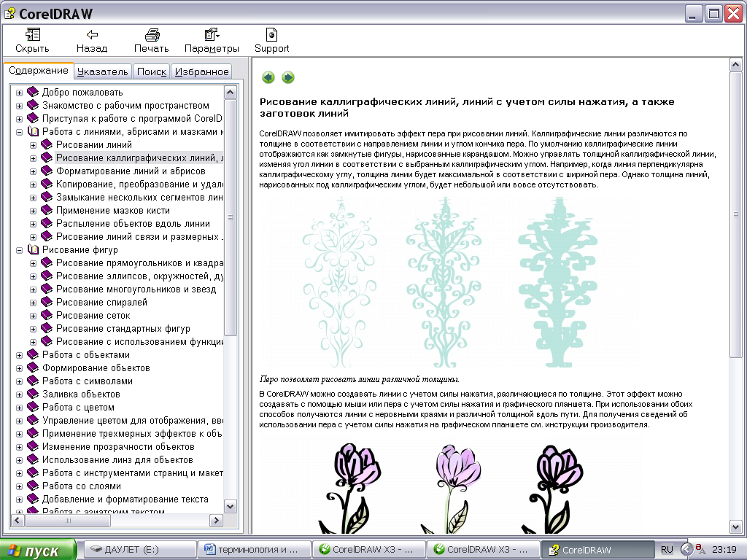The width and height of the screenshot is (747, 560).
Task: Expand Рисовании линий subtopic node
Action: 34,145
